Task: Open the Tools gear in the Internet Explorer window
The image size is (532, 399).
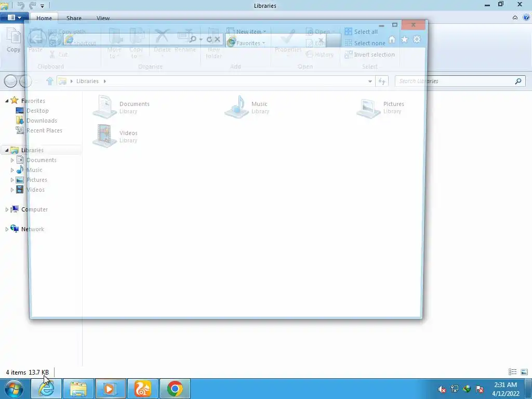Action: pyautogui.click(x=417, y=39)
